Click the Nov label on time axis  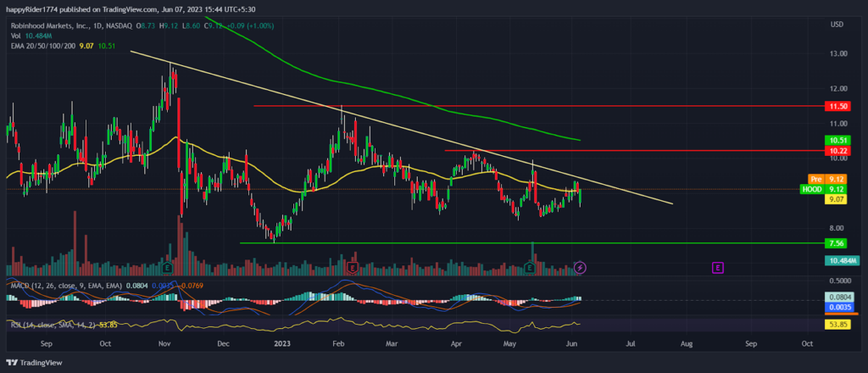tap(166, 343)
